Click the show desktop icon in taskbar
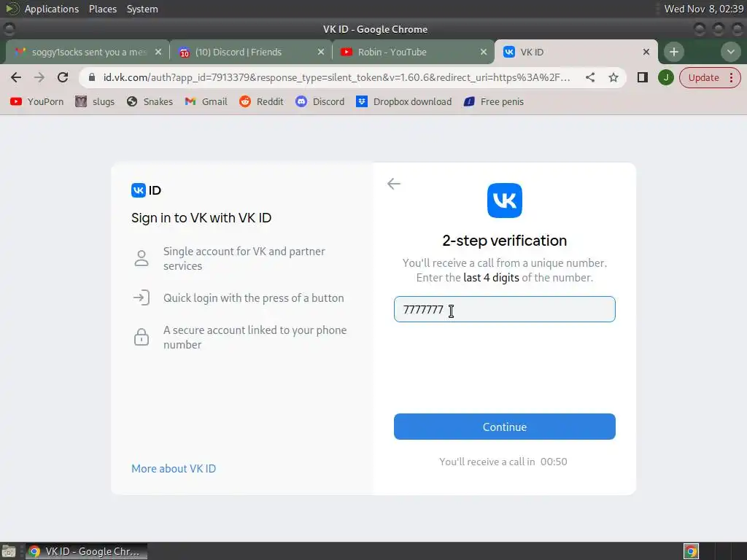747x560 pixels. click(x=9, y=551)
